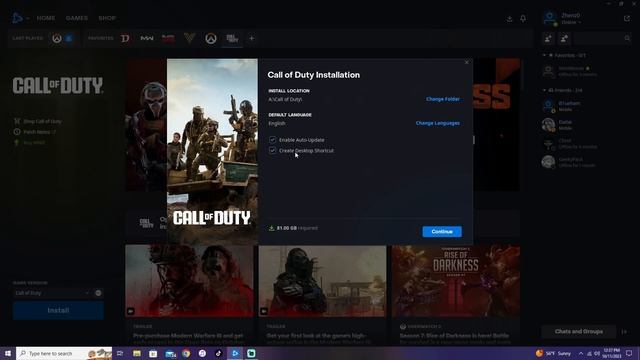Open the first-look trailer thumbnail

(322, 281)
